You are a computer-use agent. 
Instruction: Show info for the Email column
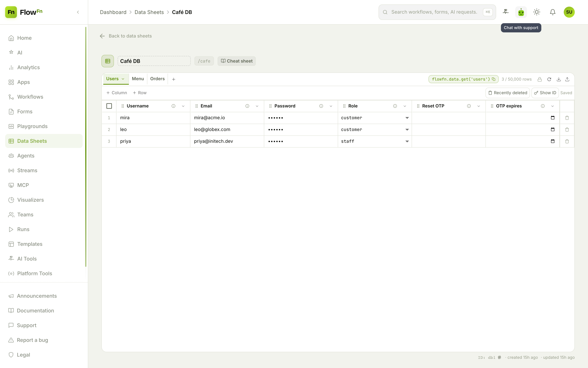pos(247,106)
